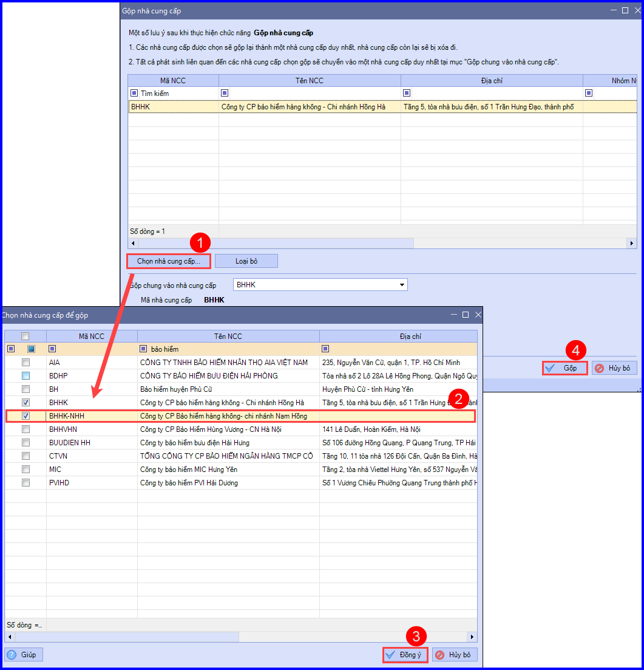This screenshot has width=644, height=670.
Task: Select the BHHK row in the Gộp window grid
Action: click(x=382, y=107)
